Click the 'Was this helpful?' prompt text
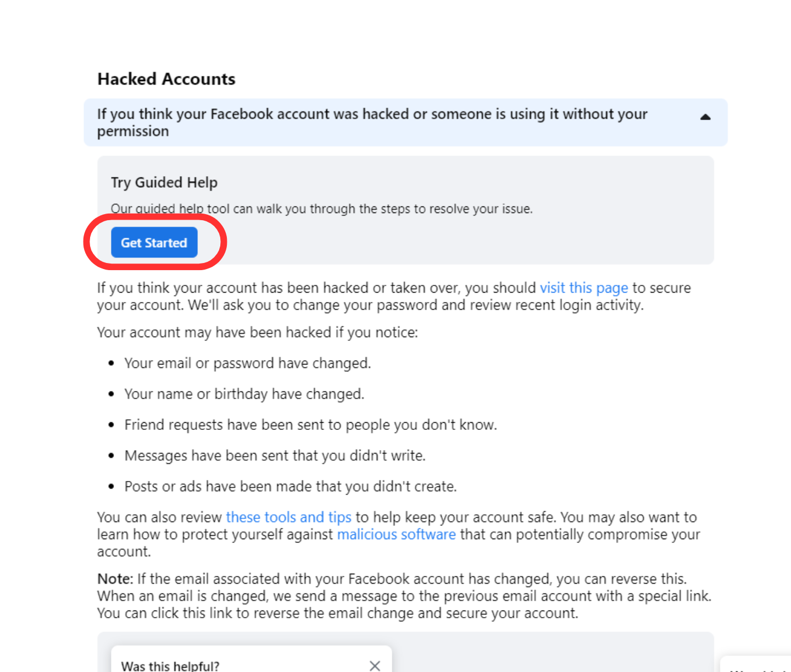This screenshot has width=791, height=672. coord(170,665)
